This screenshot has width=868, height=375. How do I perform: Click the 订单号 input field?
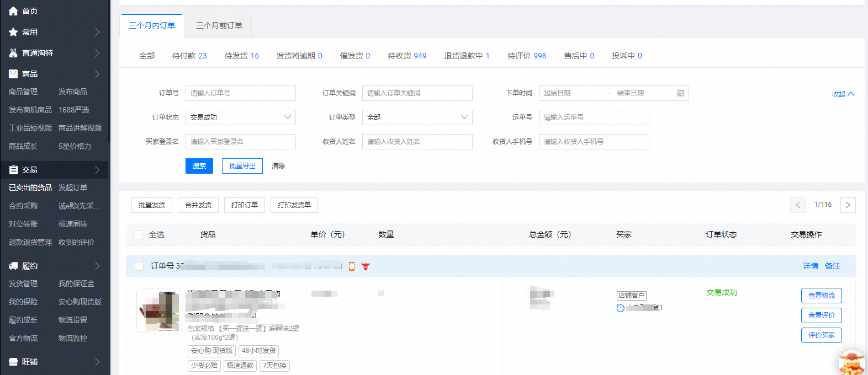coord(240,93)
